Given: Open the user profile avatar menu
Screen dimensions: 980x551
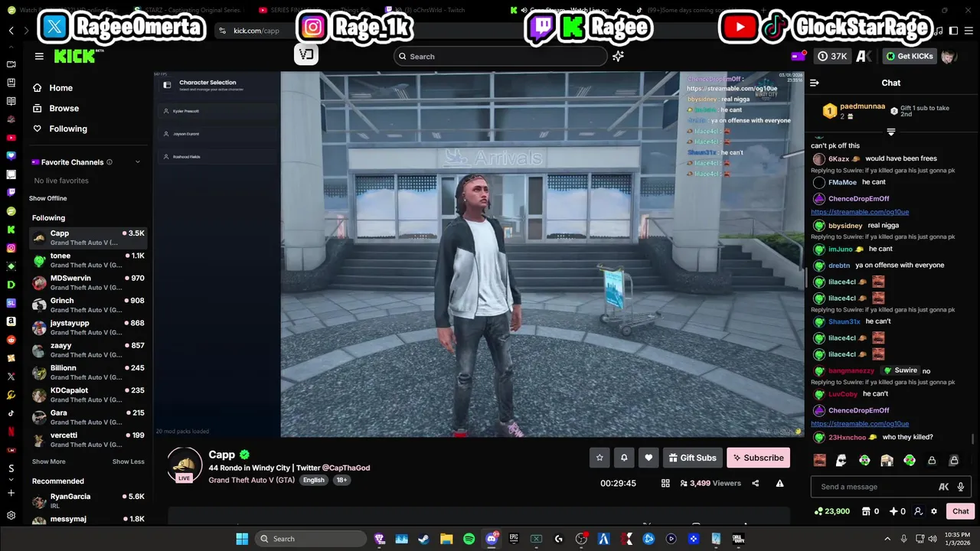Looking at the screenshot, I should (x=948, y=56).
